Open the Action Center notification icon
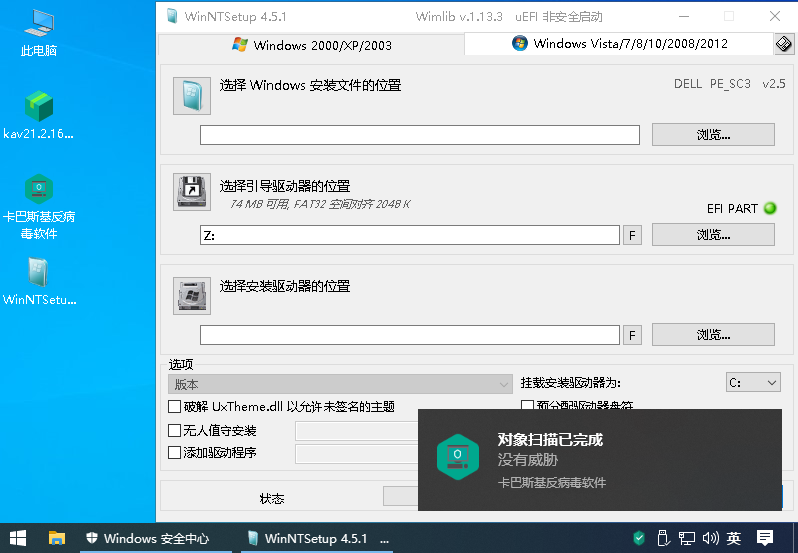Screen dimensions: 798x553 coord(765,538)
